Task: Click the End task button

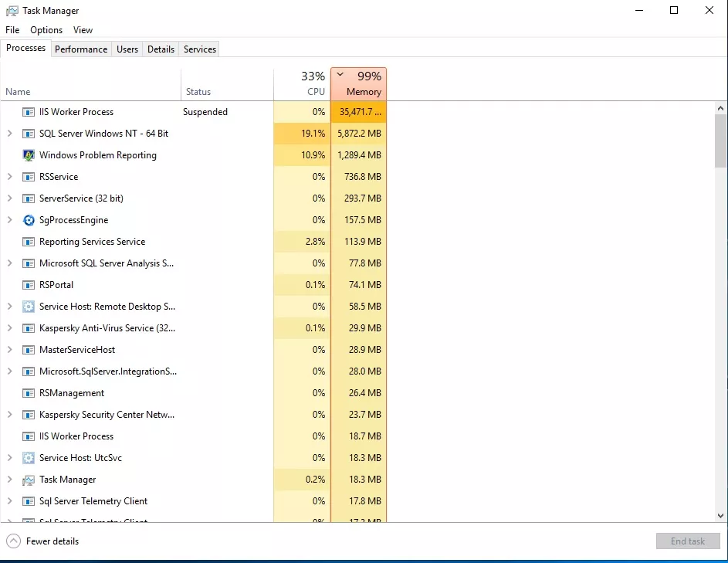Action: click(x=688, y=541)
